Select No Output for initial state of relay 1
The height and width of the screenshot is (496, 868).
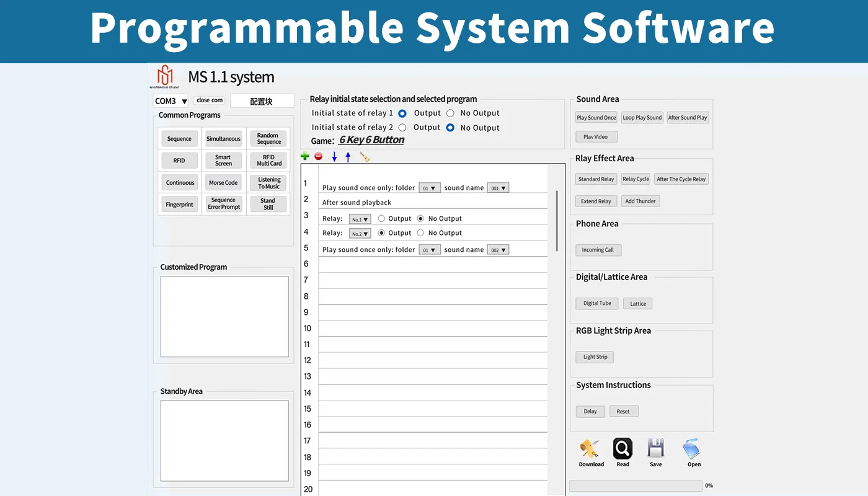coord(450,113)
